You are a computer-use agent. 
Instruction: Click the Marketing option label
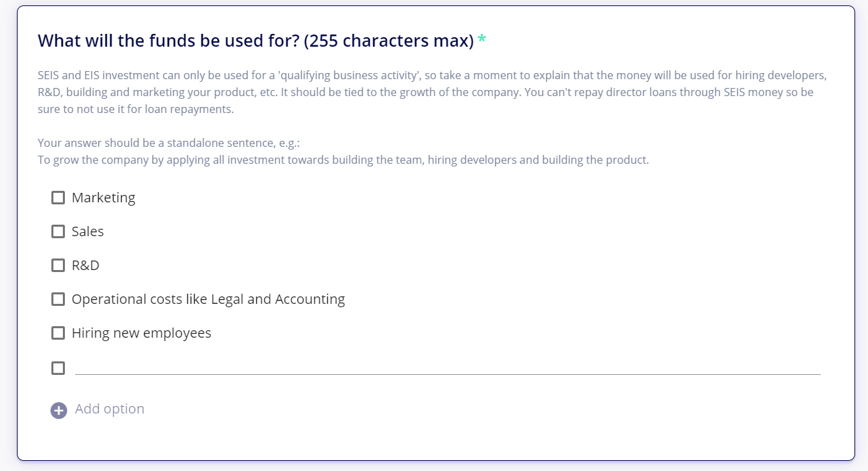[x=103, y=198]
